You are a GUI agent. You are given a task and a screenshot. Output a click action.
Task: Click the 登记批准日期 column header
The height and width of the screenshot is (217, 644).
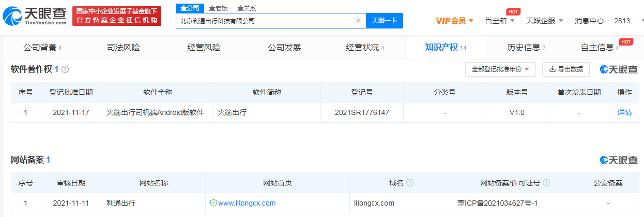[71, 92]
